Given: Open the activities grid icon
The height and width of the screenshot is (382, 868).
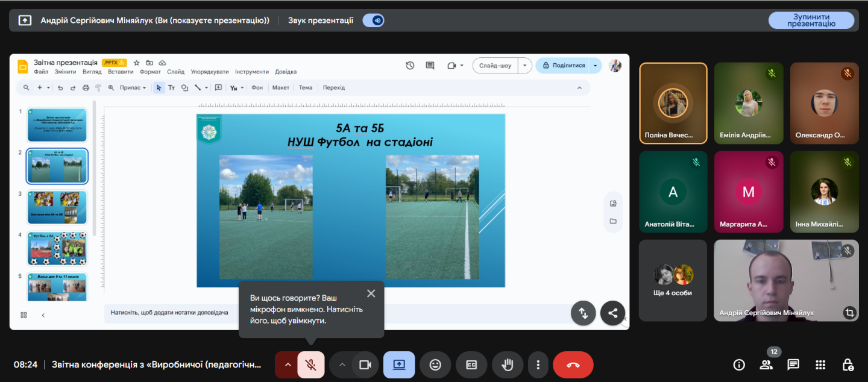Looking at the screenshot, I should click(x=820, y=365).
